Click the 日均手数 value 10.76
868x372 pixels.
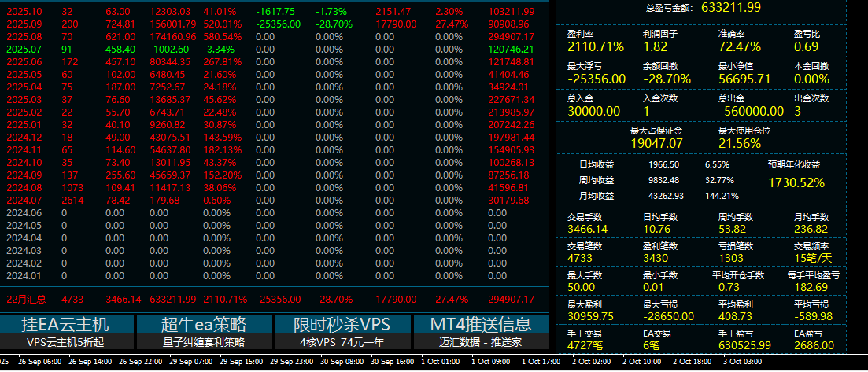click(656, 229)
